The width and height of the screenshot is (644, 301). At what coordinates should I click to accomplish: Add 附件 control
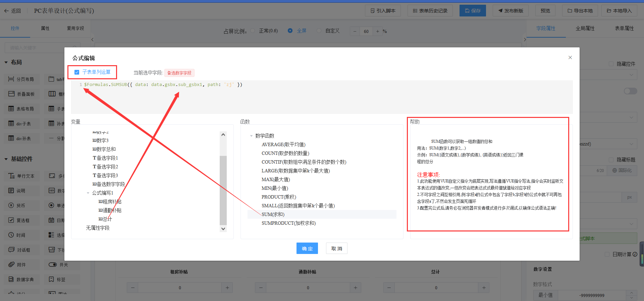coord(22,265)
